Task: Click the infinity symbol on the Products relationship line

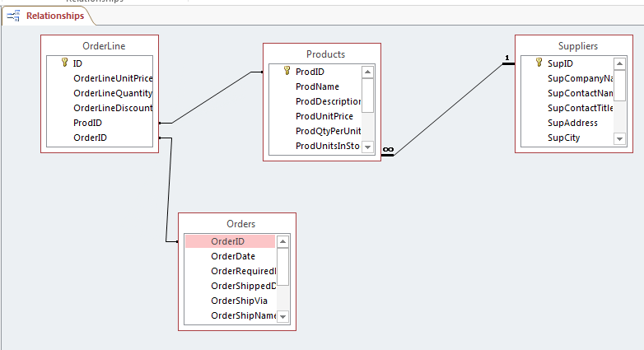Action: pyautogui.click(x=387, y=149)
